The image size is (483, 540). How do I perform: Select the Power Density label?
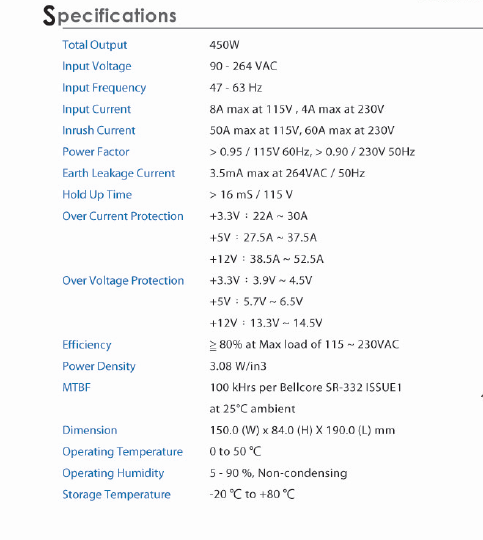[x=99, y=366]
